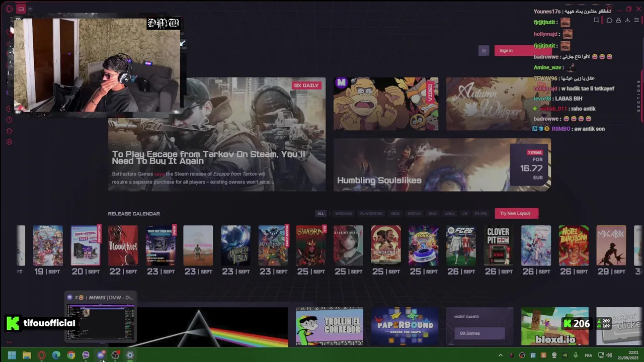Click the OBS icon in system tray

pyautogui.click(x=522, y=355)
